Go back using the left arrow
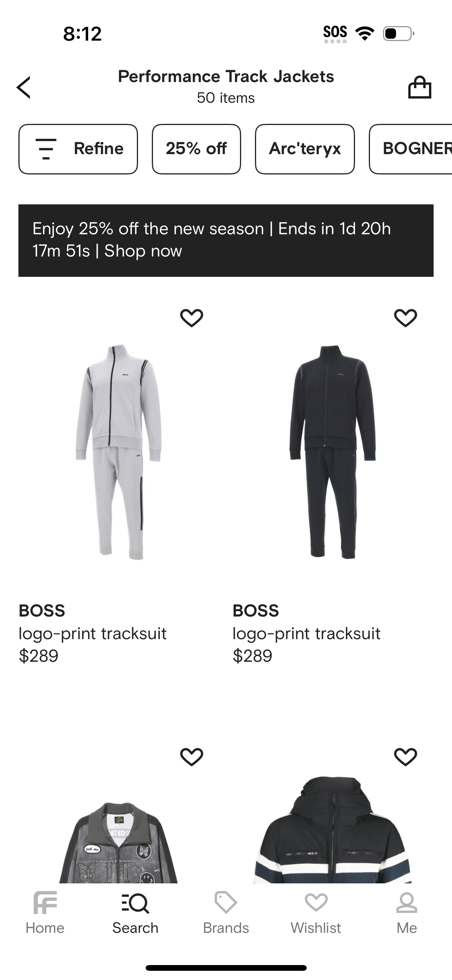The image size is (452, 980). tap(24, 87)
